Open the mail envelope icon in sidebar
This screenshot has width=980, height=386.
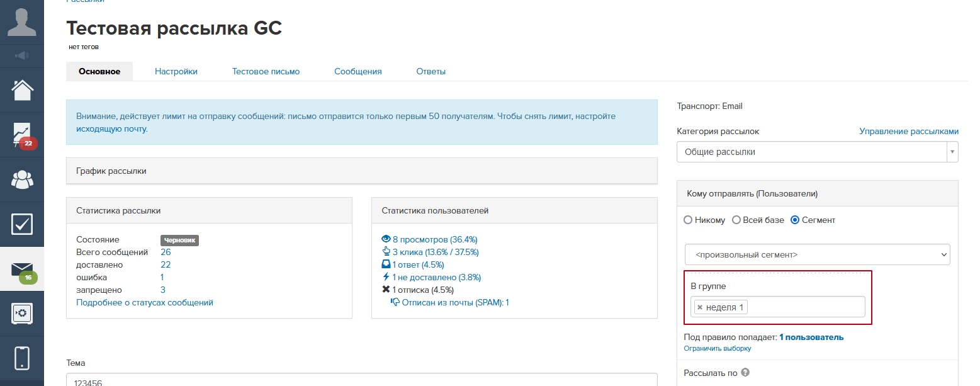click(x=21, y=269)
